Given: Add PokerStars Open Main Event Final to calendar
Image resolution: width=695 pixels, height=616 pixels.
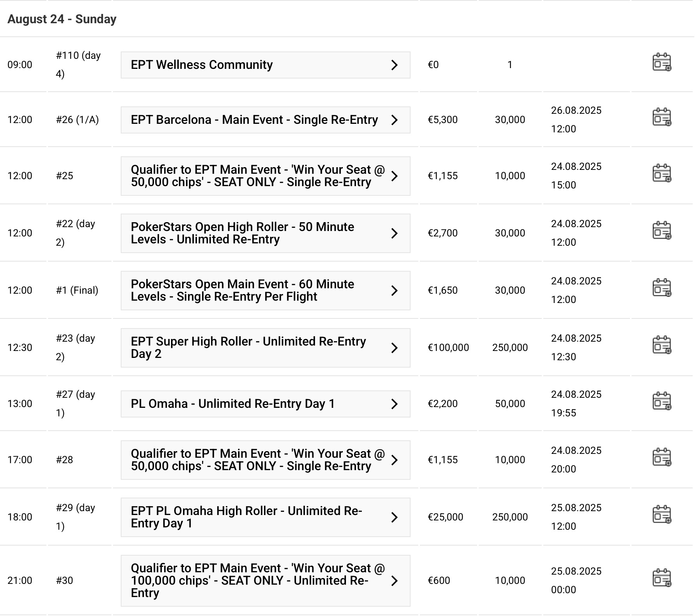Looking at the screenshot, I should [x=662, y=288].
